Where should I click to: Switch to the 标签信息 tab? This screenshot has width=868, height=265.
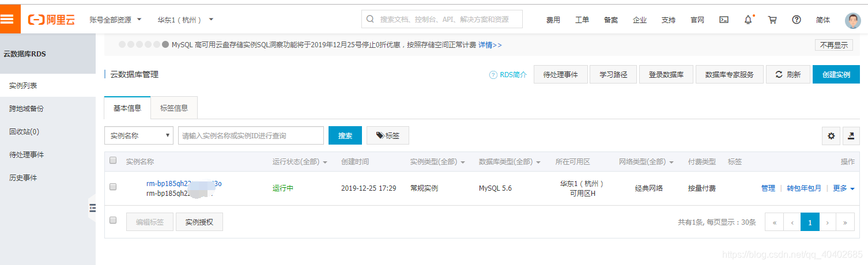coord(174,108)
